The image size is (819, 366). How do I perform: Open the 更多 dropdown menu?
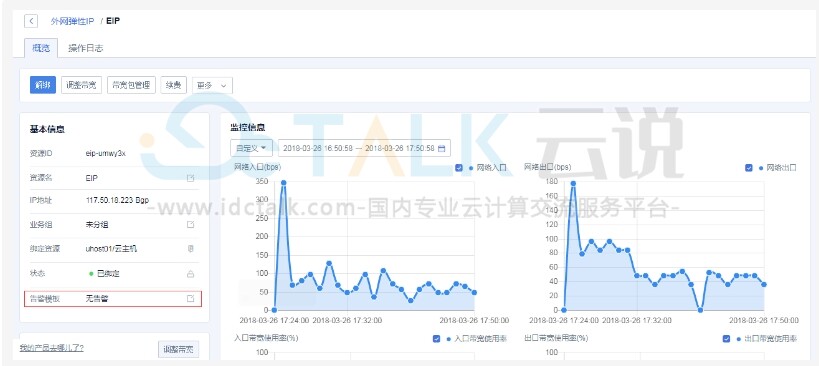[212, 86]
